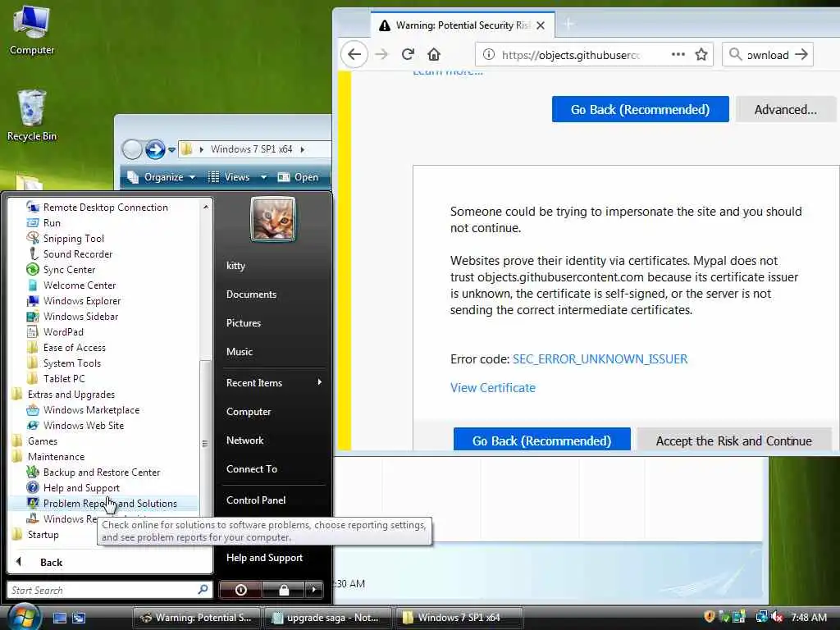
Task: Open shutdown options arrow menu
Action: 314,590
